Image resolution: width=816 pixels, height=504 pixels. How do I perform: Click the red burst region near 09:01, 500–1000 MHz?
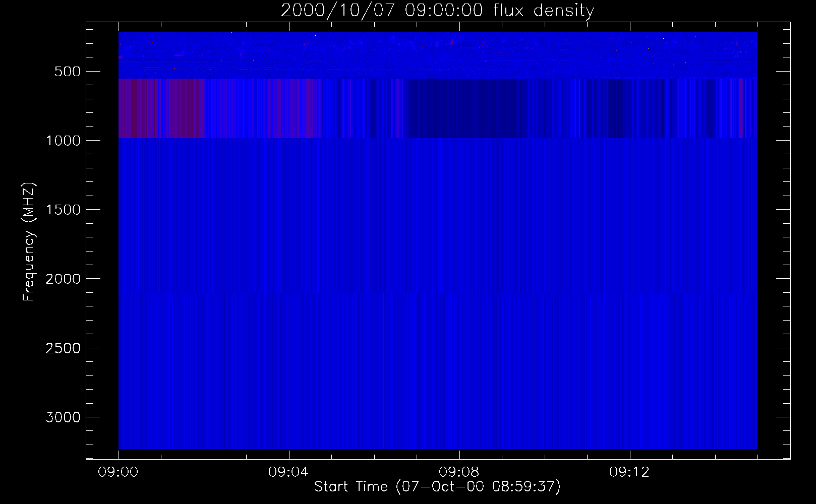(162, 108)
